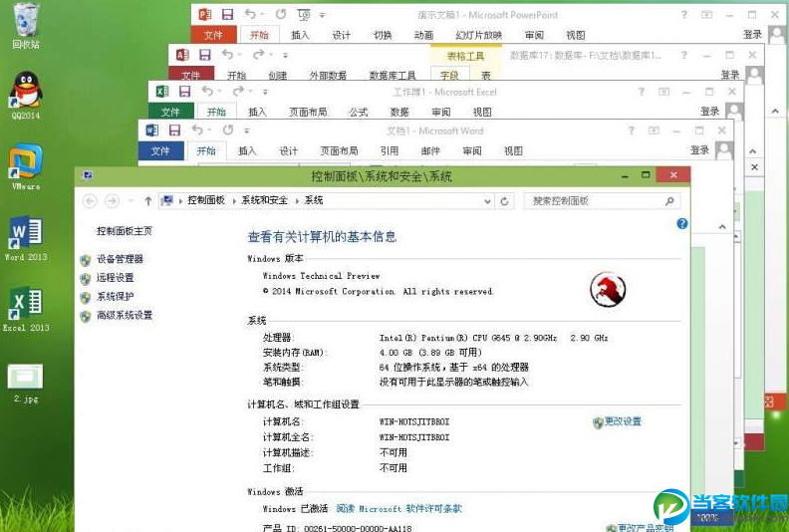
Task: Open the Customize Quick Access dropdown in Word
Action: pos(247,131)
